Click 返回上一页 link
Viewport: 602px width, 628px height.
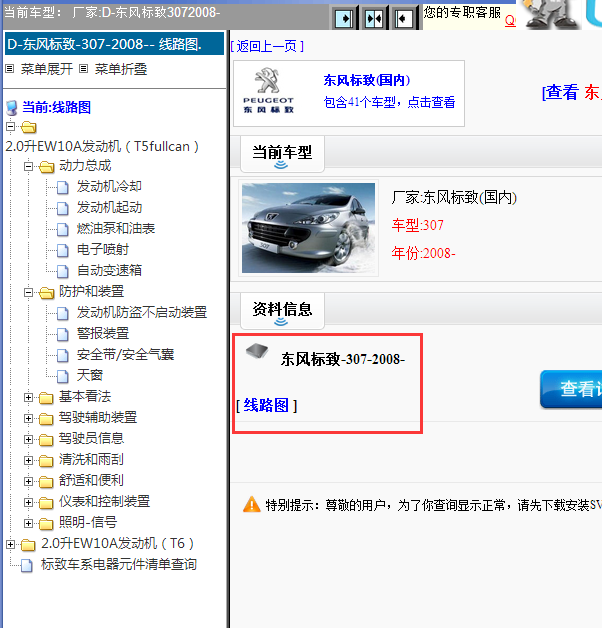(x=267, y=46)
